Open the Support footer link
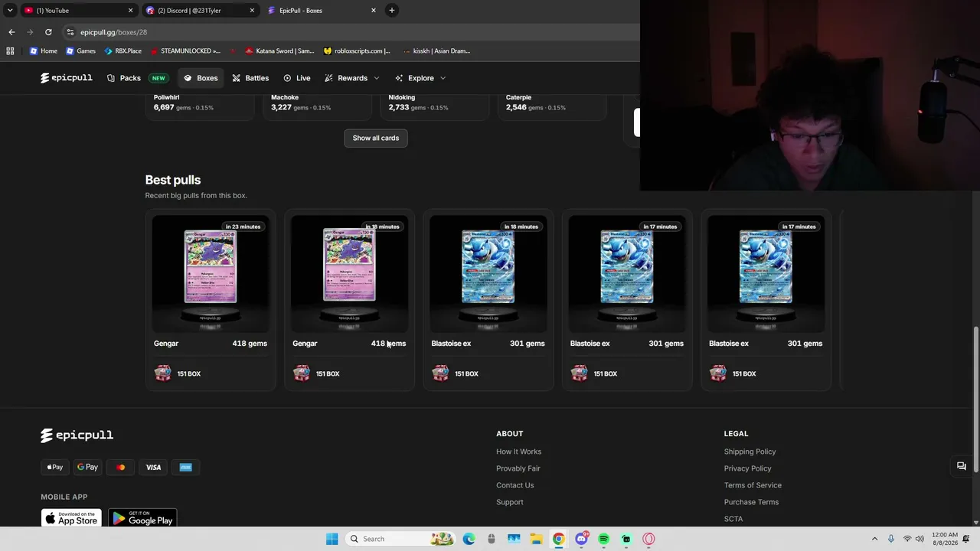980x551 pixels. pyautogui.click(x=510, y=502)
